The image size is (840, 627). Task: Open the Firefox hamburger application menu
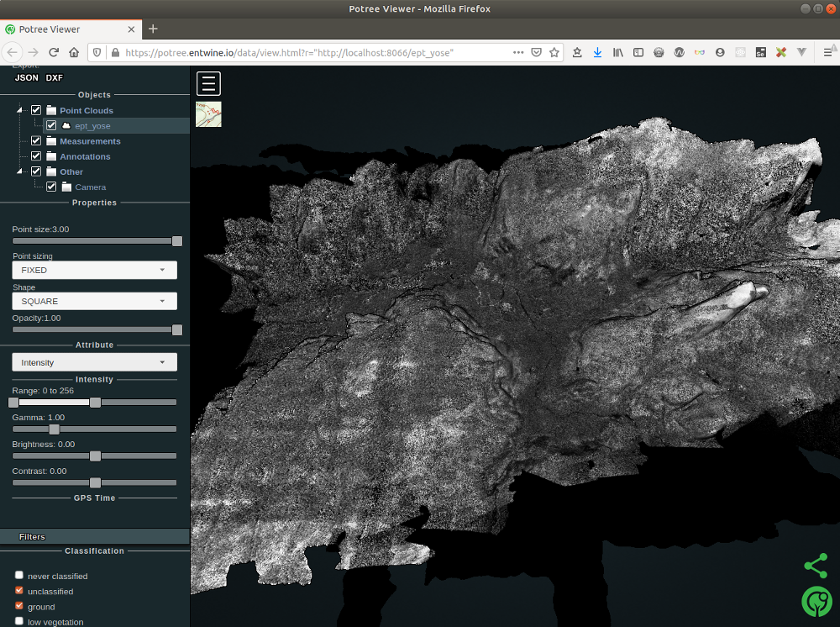pyautogui.click(x=827, y=52)
